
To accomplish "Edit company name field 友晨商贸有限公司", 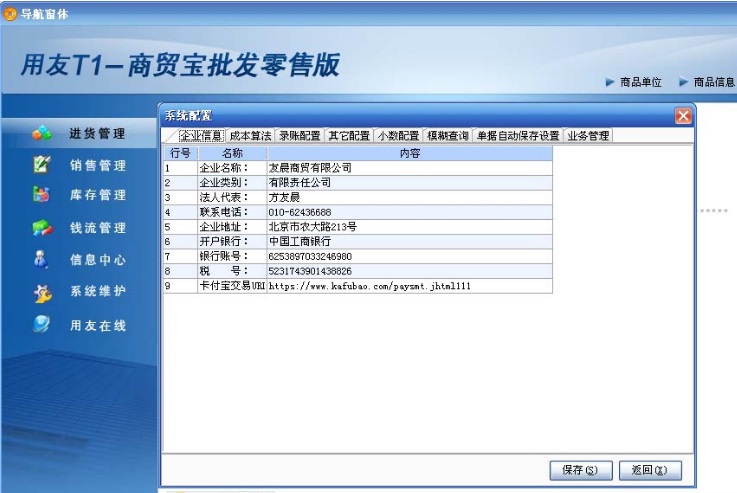I will coord(410,168).
